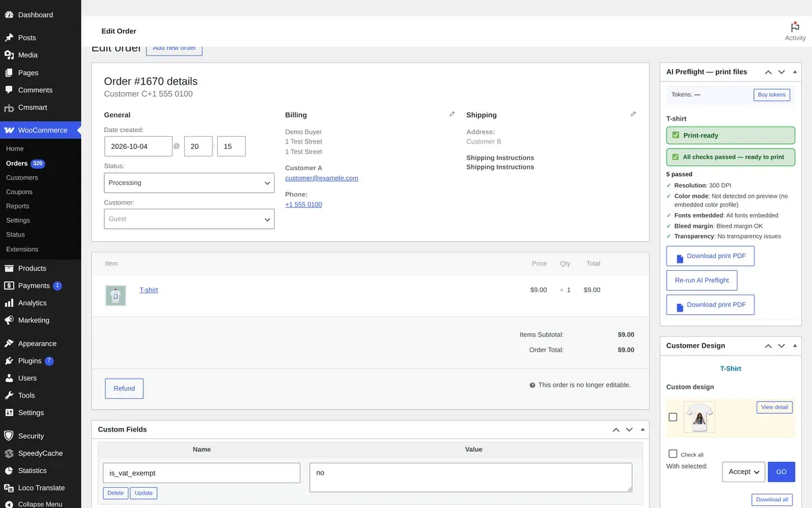Click the T-shirt order item thumbnail

pos(116,295)
